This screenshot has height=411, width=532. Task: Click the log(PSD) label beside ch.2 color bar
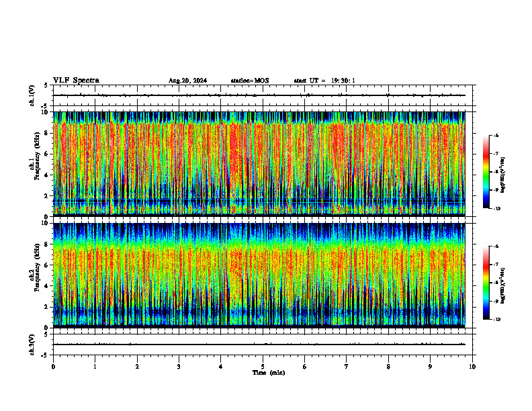[503, 286]
